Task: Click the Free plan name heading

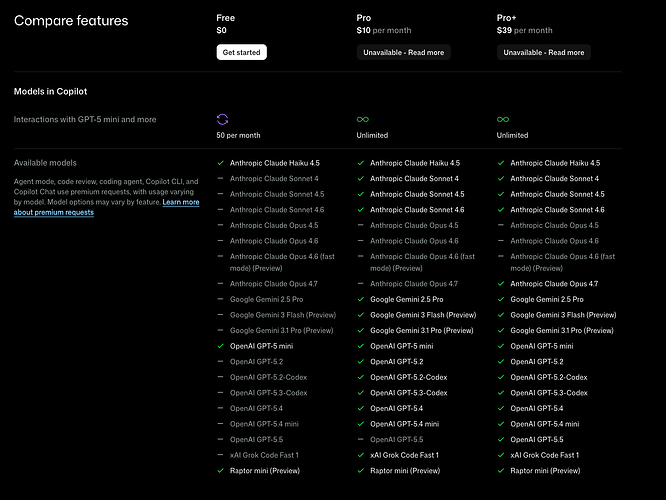Action: (226, 18)
